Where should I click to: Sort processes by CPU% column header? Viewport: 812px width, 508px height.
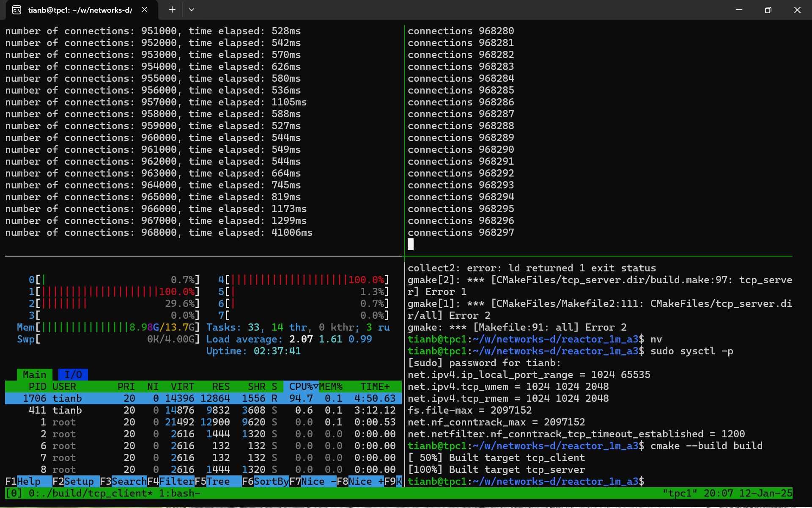pos(301,387)
